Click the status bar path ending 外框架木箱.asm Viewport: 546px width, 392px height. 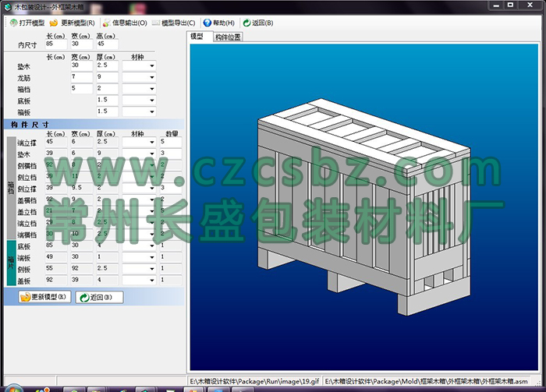coord(426,381)
